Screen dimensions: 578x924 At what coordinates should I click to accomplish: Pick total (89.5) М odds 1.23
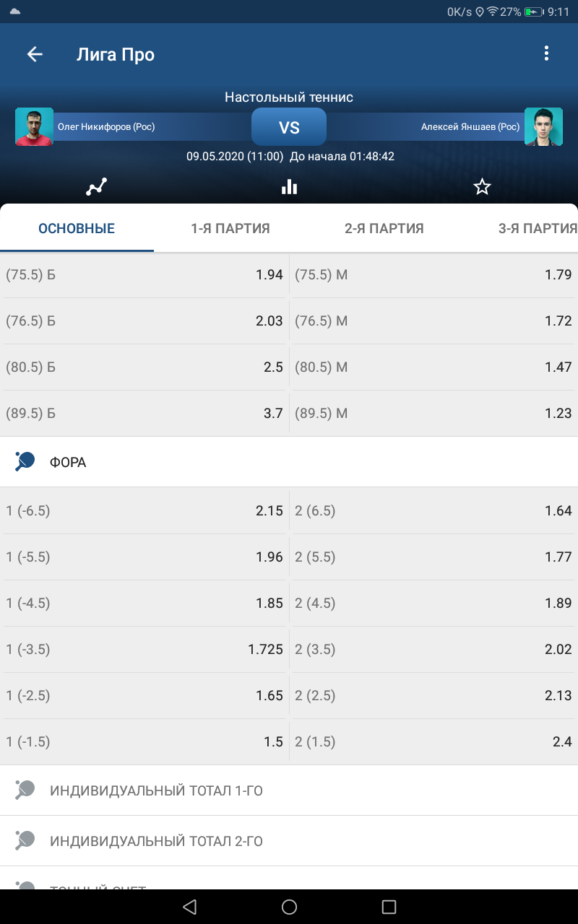point(433,413)
